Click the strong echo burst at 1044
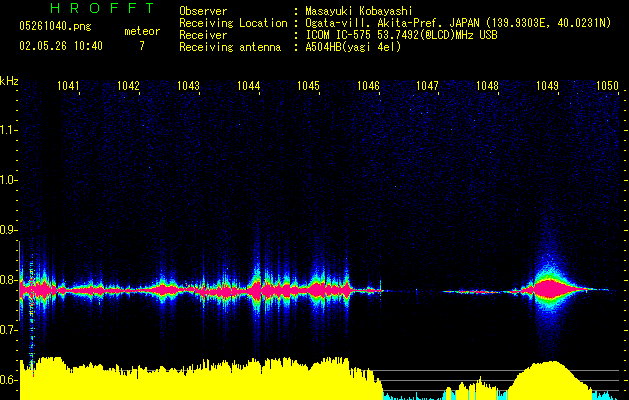This screenshot has width=629, height=400. pos(257,289)
